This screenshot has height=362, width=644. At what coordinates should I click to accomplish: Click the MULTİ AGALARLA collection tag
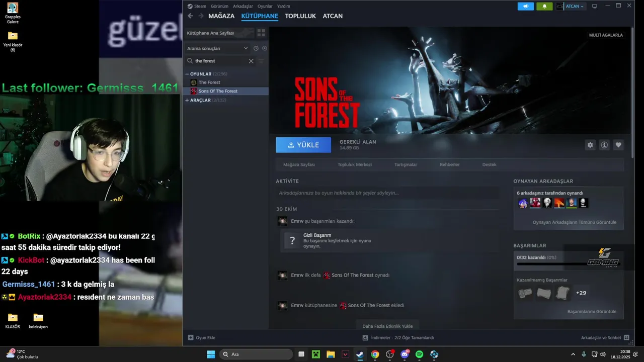[x=606, y=35]
